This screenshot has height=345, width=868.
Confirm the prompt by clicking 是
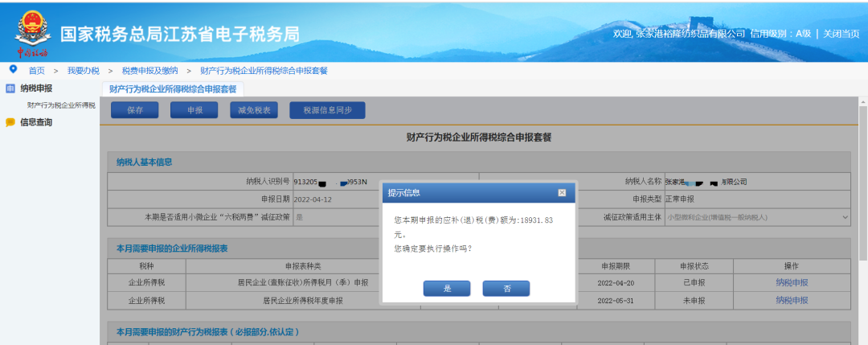(447, 289)
